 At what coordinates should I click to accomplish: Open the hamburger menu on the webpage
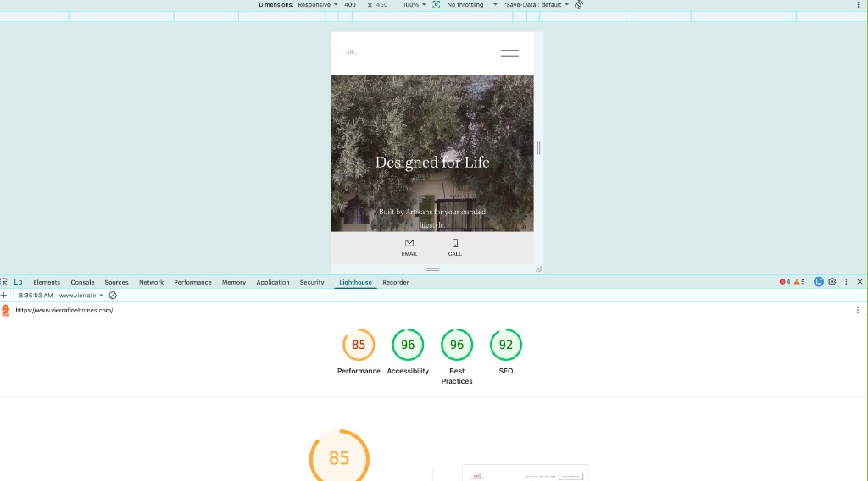point(509,53)
